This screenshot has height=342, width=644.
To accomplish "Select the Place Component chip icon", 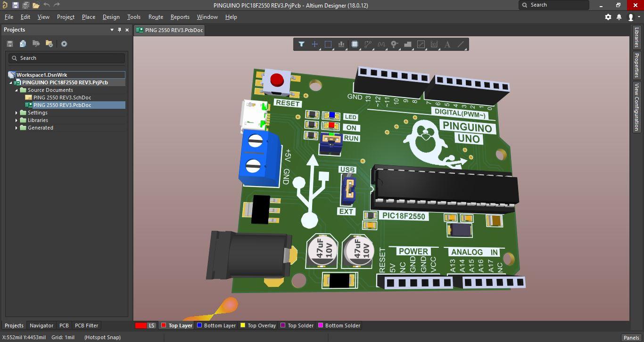I will pyautogui.click(x=355, y=44).
